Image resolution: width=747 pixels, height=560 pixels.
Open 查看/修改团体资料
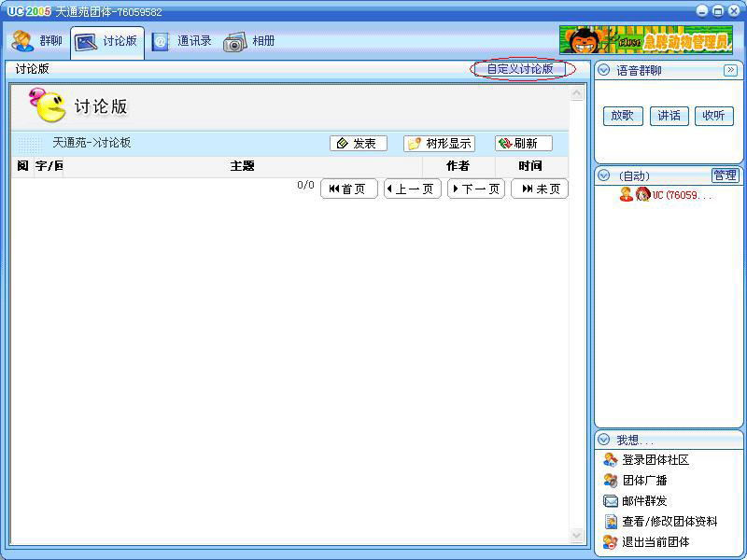pyautogui.click(x=669, y=522)
